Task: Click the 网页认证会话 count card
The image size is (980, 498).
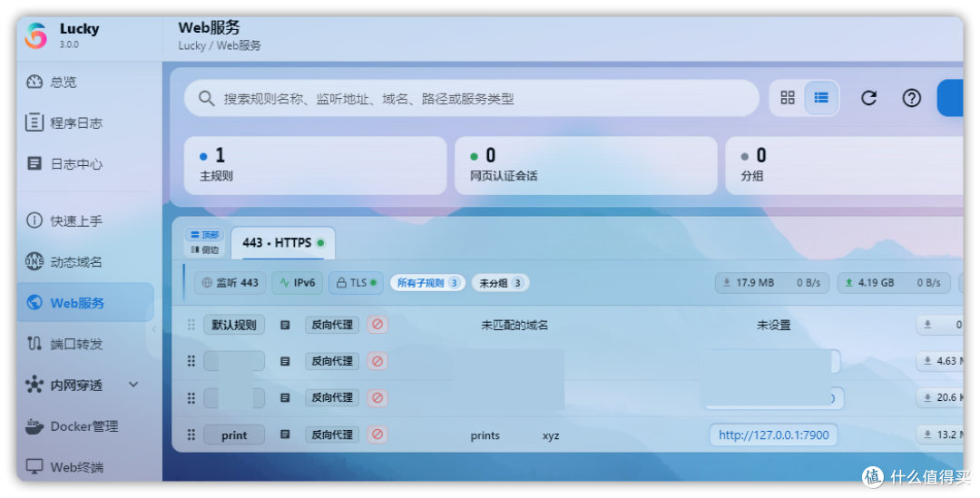Action: pos(585,166)
